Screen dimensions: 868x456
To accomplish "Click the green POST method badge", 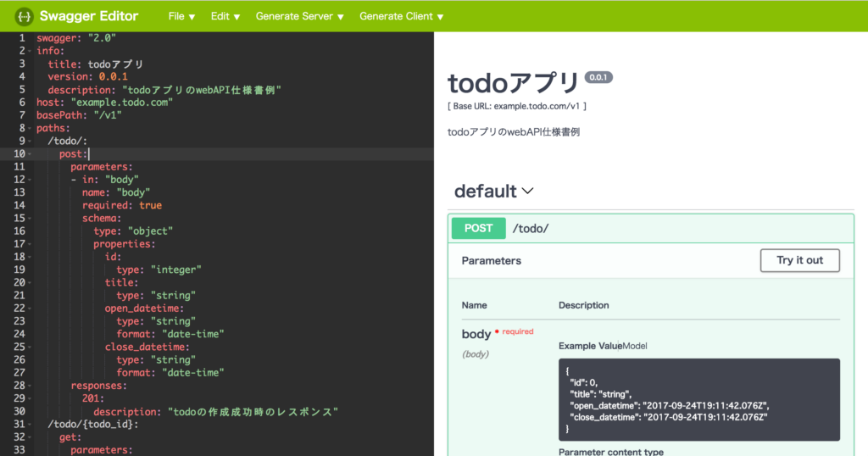I will click(478, 228).
